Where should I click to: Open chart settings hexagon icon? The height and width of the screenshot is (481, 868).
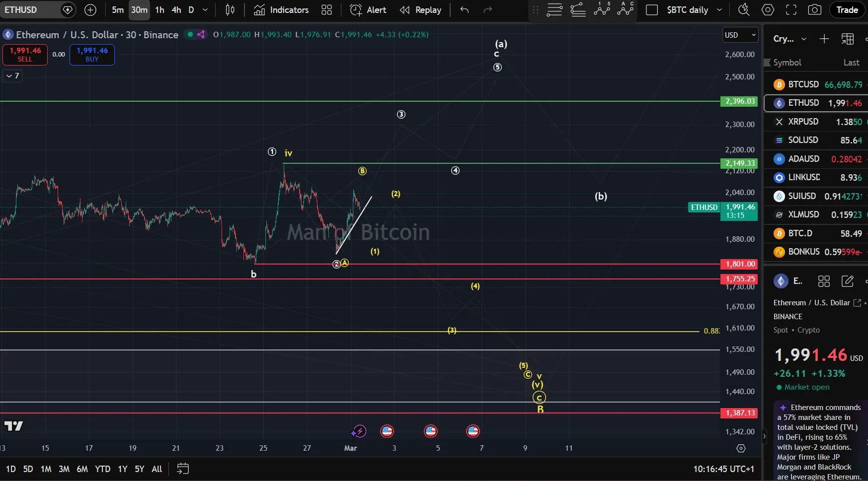pyautogui.click(x=768, y=10)
